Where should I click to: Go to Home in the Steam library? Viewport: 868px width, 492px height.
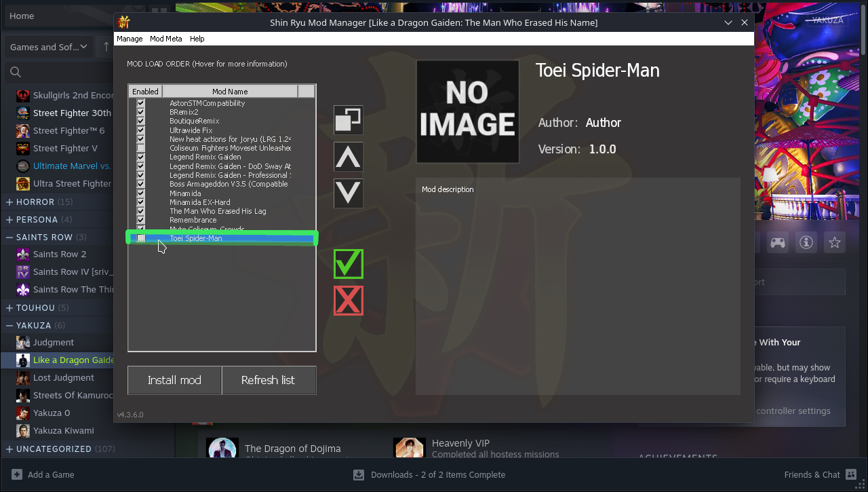coord(22,16)
